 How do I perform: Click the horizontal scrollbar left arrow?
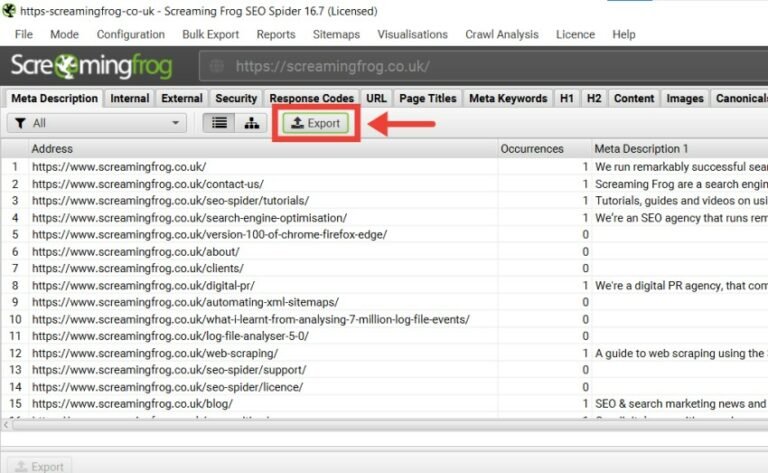pos(8,424)
